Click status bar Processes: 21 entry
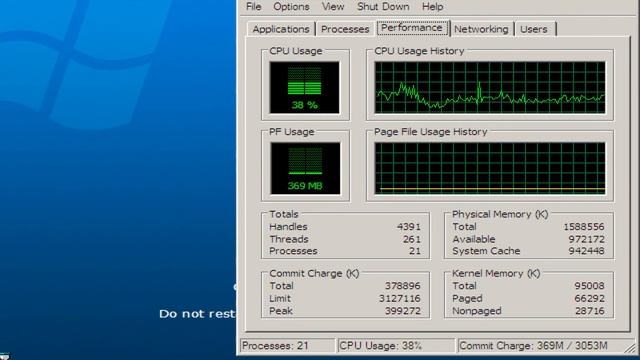 287,346
